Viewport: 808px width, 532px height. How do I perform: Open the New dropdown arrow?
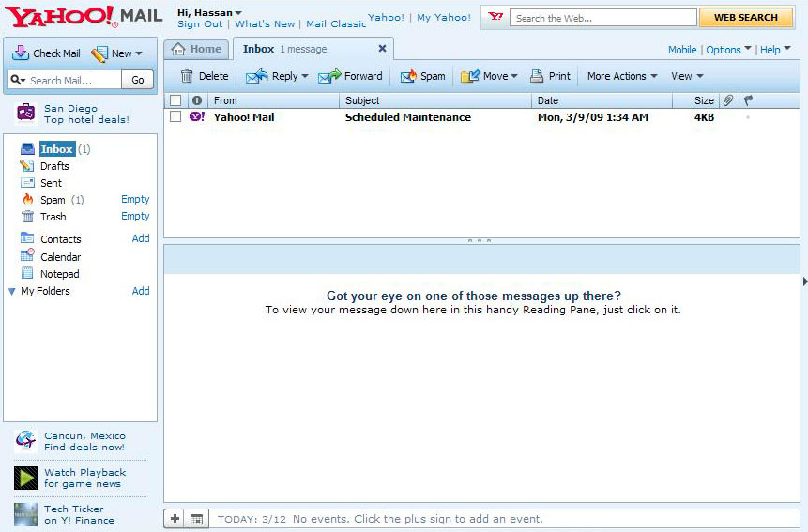(x=139, y=53)
